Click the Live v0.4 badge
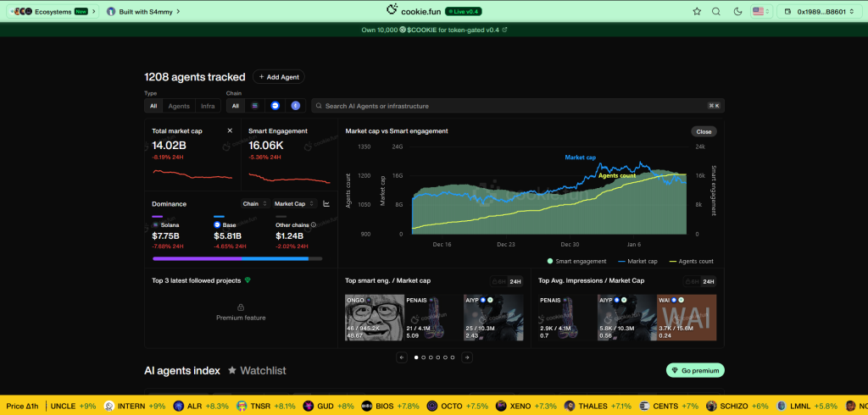This screenshot has width=868, height=415. coord(463,11)
